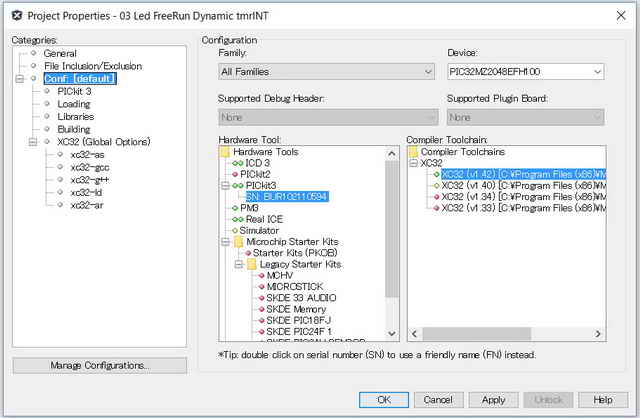Click Compiler Toolchain scroll right arrow

tap(598, 334)
